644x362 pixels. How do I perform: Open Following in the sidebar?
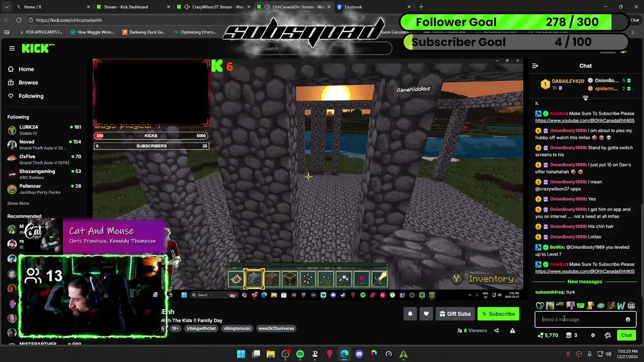[x=31, y=96]
